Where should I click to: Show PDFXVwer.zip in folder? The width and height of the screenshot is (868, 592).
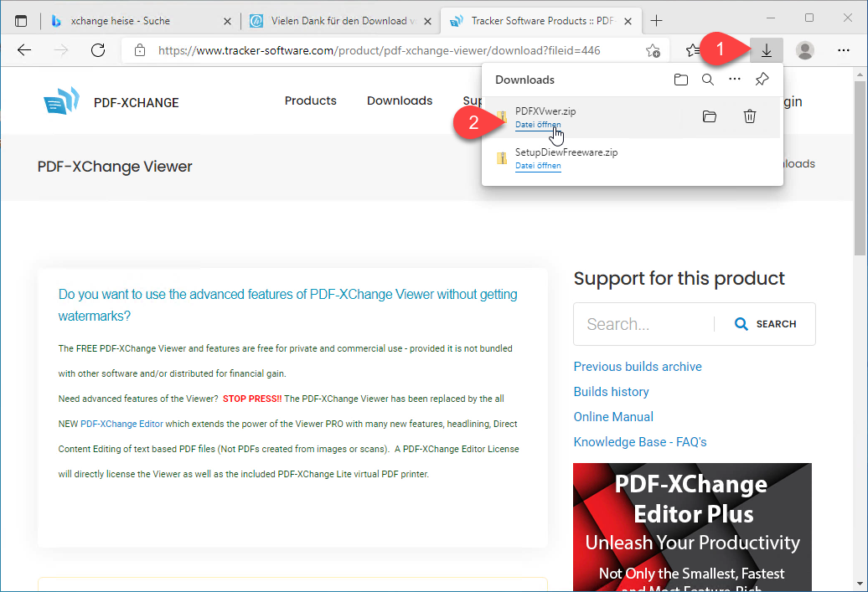tap(710, 117)
